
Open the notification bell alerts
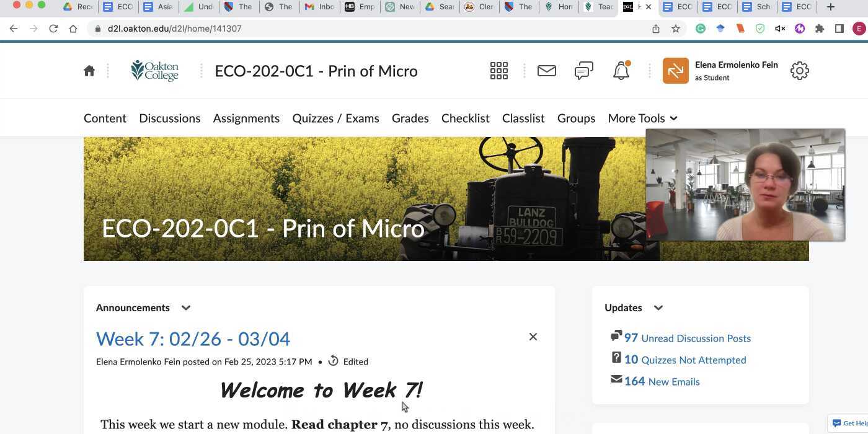click(621, 70)
